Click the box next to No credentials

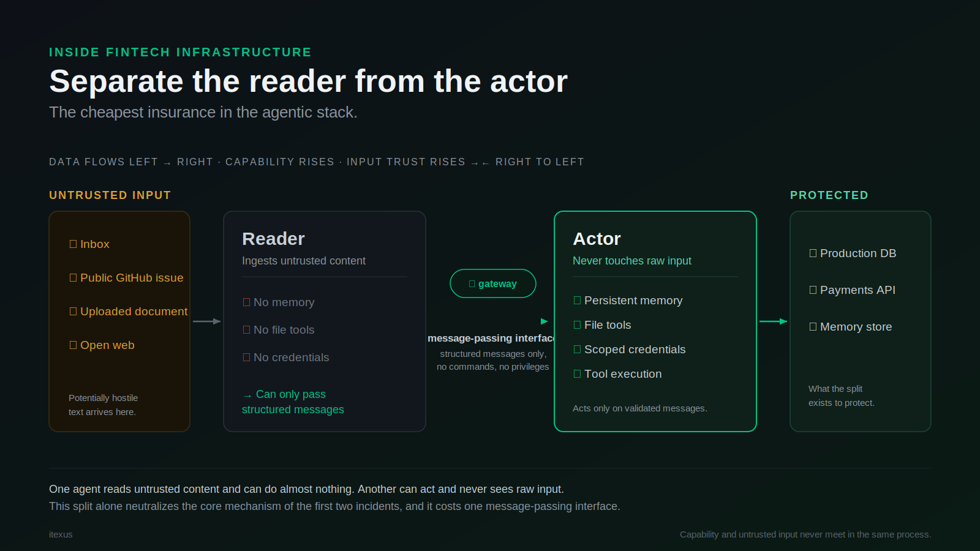pyautogui.click(x=247, y=358)
